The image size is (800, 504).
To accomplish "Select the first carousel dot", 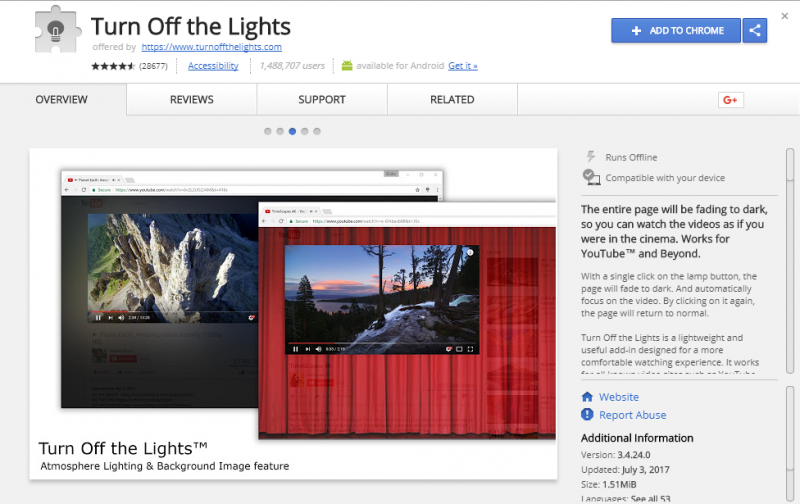I will coord(268,132).
